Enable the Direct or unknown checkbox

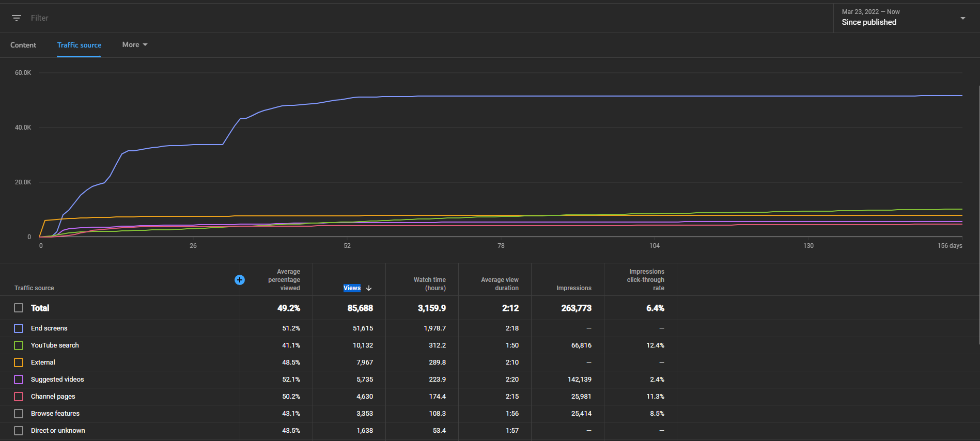[19, 431]
